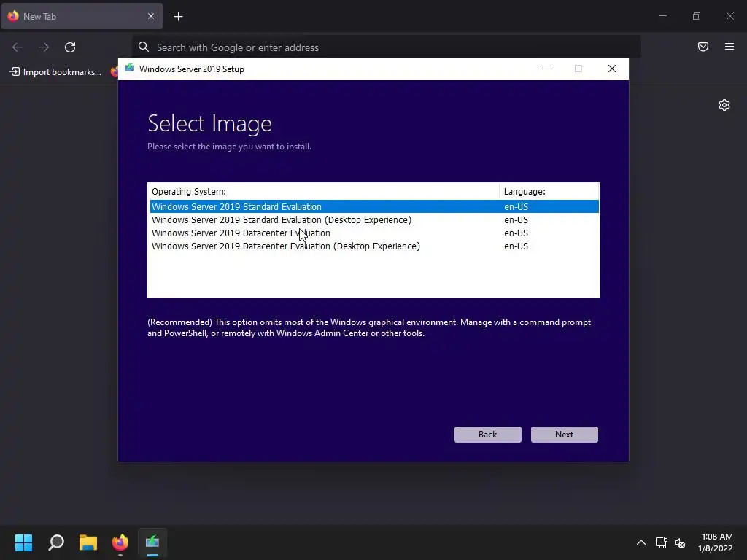Click Import bookmarks in Firefox toolbar
The image size is (747, 560).
55,72
